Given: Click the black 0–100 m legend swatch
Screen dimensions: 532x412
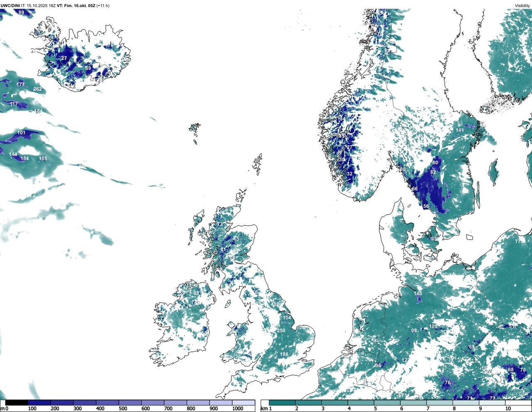Looking at the screenshot, I should pos(17,402).
